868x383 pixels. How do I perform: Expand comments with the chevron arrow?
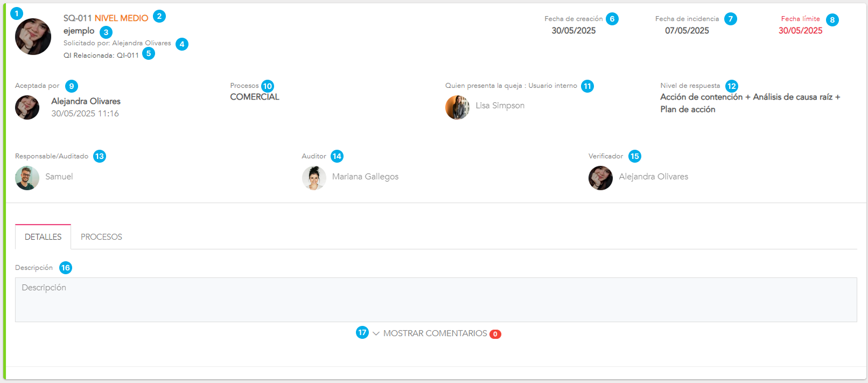[376, 333]
